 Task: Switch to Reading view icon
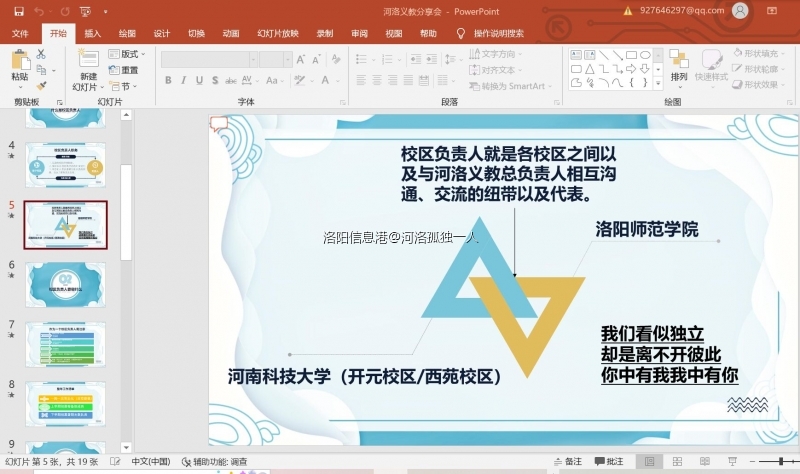click(705, 461)
